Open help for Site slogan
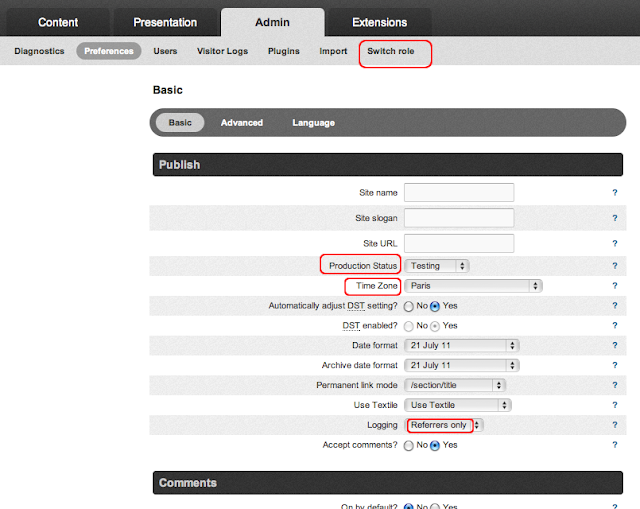The image size is (640, 509). [615, 218]
